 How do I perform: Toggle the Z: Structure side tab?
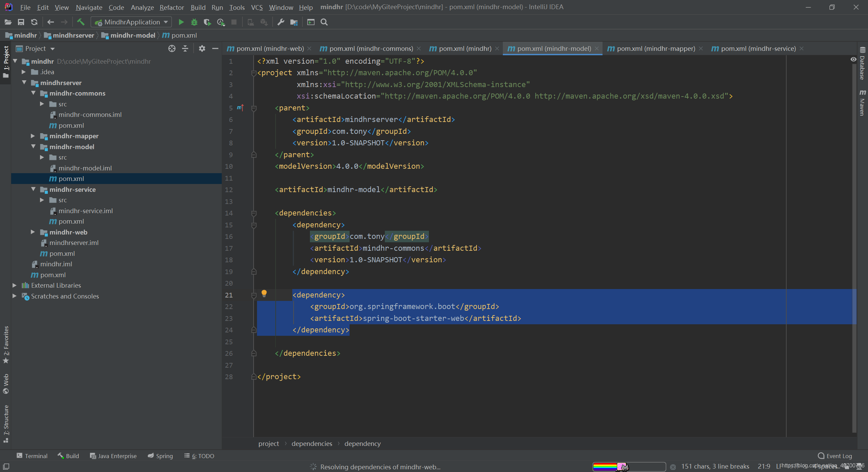(6, 424)
